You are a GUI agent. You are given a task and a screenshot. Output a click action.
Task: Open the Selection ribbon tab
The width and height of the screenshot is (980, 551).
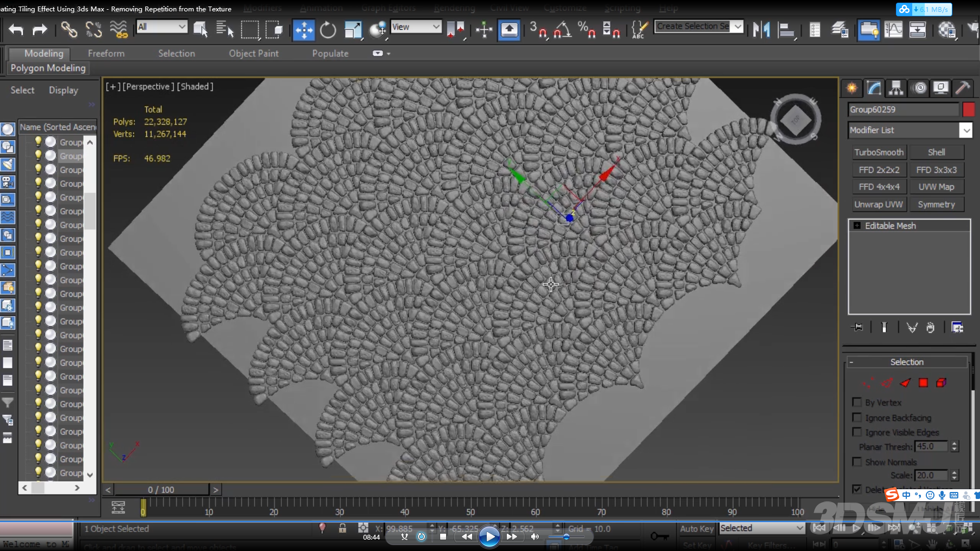(x=177, y=54)
